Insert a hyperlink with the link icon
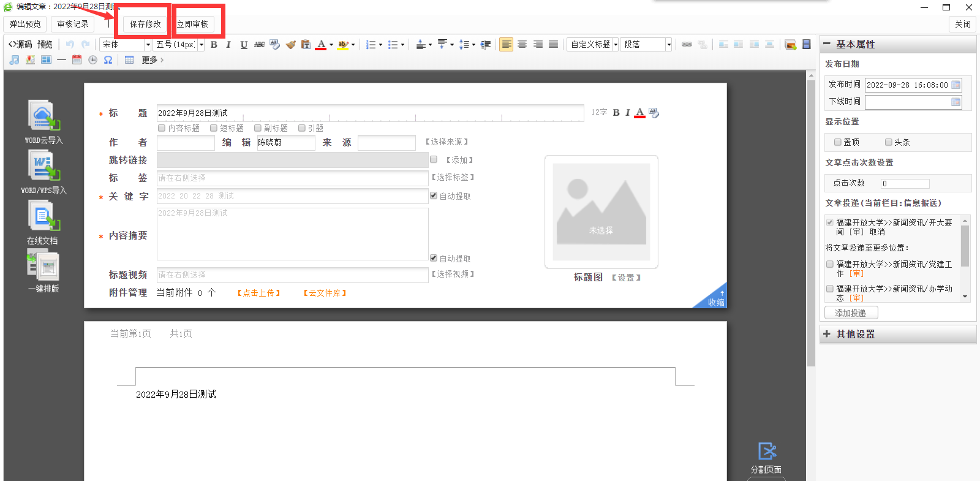Screen dimensions: 980x481 pyautogui.click(x=687, y=45)
